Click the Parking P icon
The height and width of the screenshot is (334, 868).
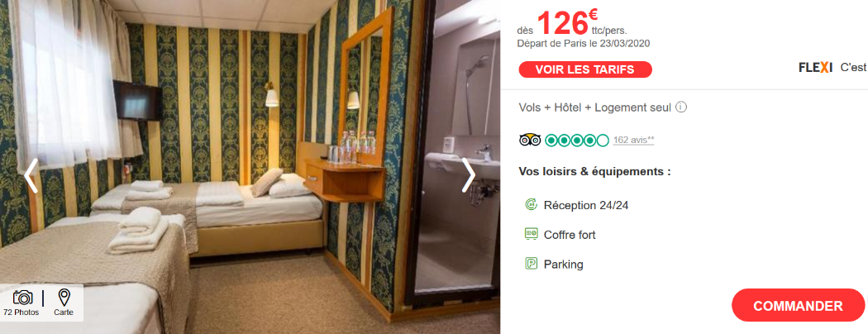pos(531,264)
